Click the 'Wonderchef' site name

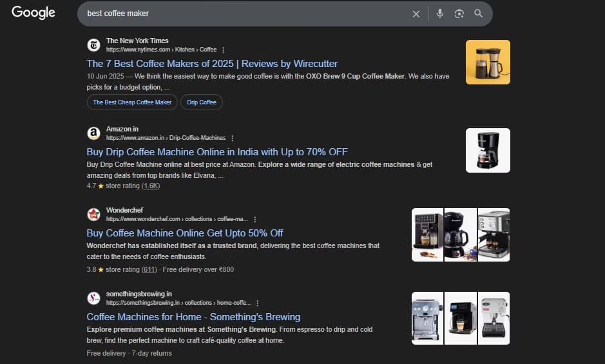click(x=124, y=210)
